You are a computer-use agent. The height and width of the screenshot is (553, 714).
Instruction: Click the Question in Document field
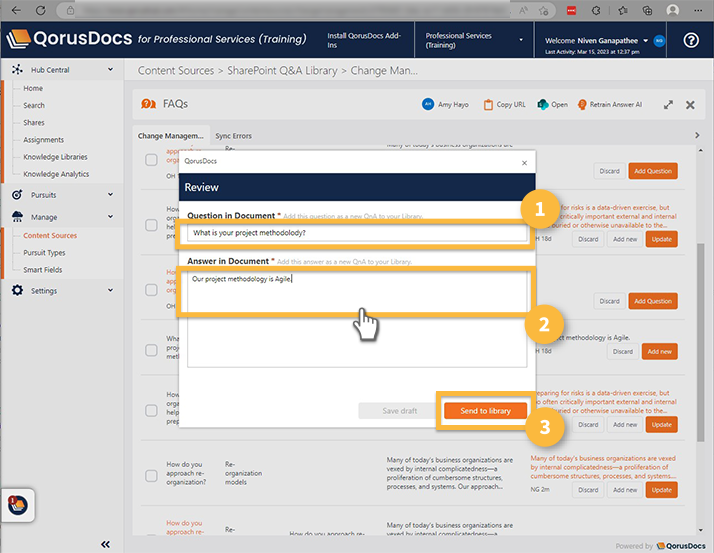tap(357, 233)
